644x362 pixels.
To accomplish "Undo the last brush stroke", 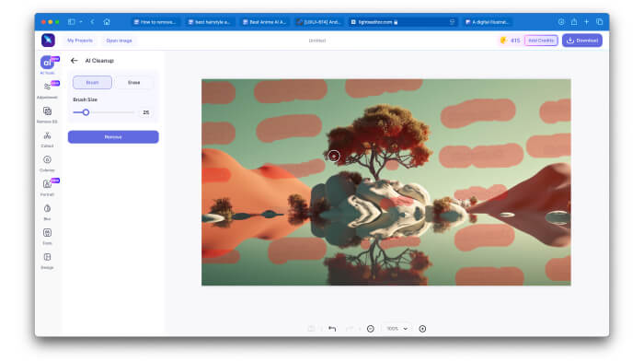I will click(332, 328).
